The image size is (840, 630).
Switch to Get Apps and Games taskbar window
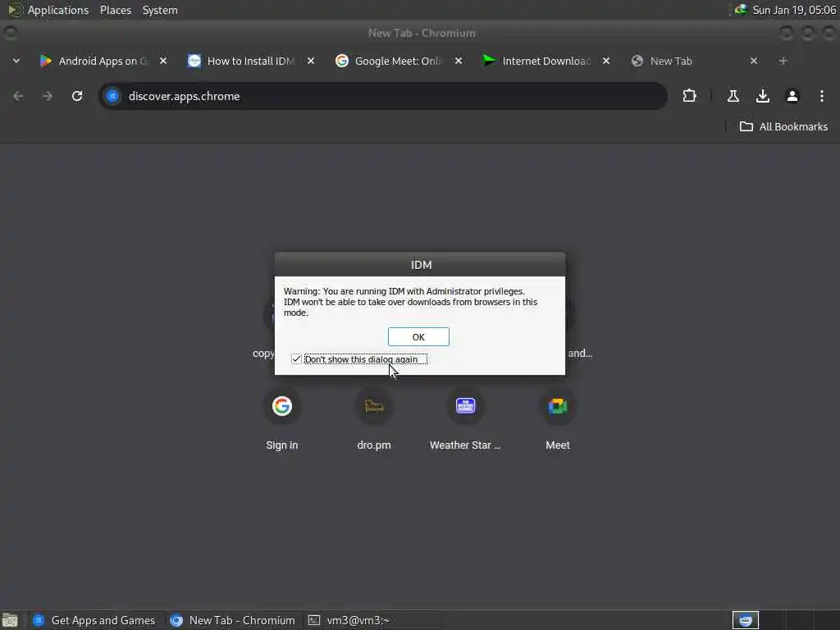point(94,620)
